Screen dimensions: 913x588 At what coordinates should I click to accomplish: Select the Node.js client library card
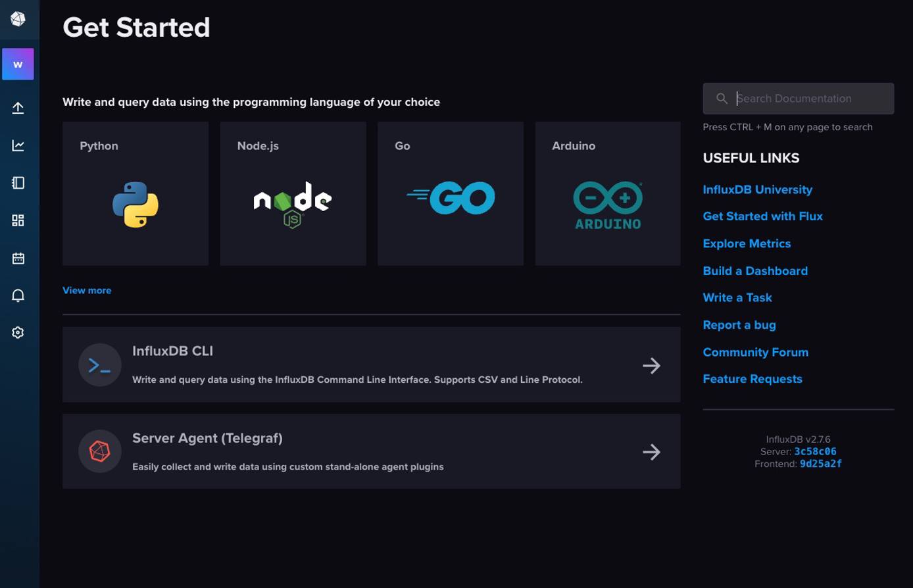[x=293, y=193]
